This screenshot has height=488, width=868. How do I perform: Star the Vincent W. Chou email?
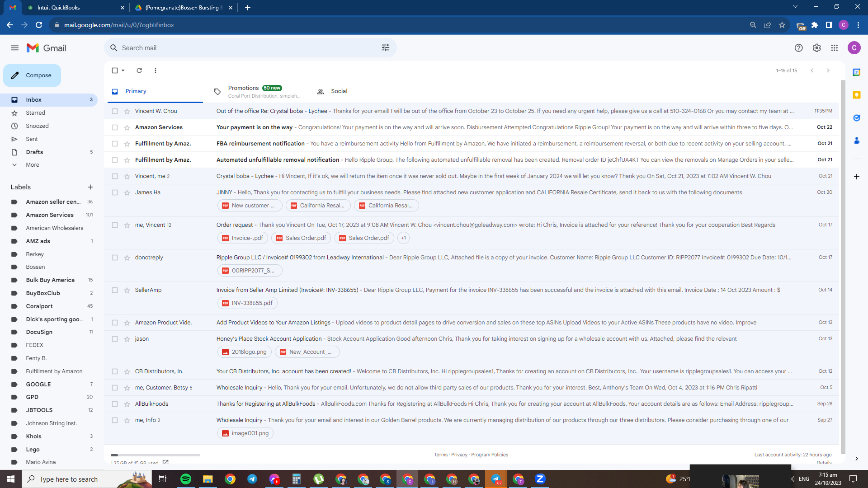[x=127, y=111]
